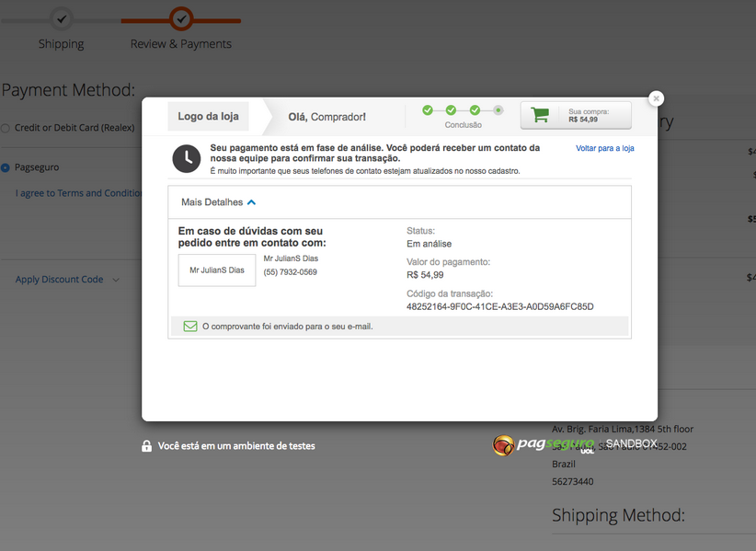This screenshot has height=551, width=756.
Task: Click the Payment Method: heading
Action: point(68,90)
